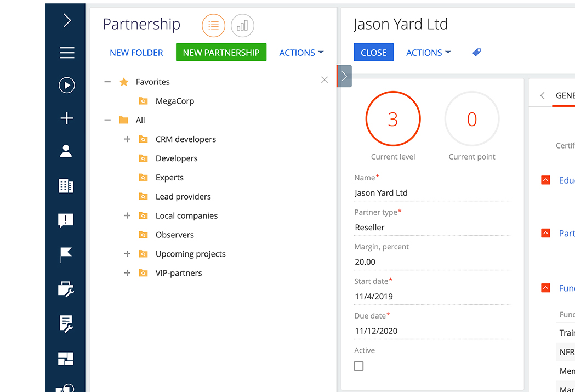The image size is (575, 392).
Task: Switch to list view icon
Action: pos(213,25)
